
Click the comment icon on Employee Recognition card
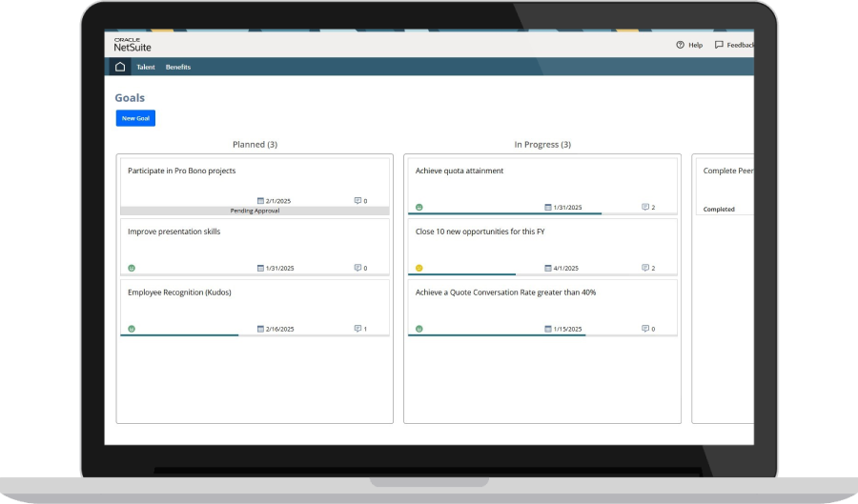tap(357, 329)
